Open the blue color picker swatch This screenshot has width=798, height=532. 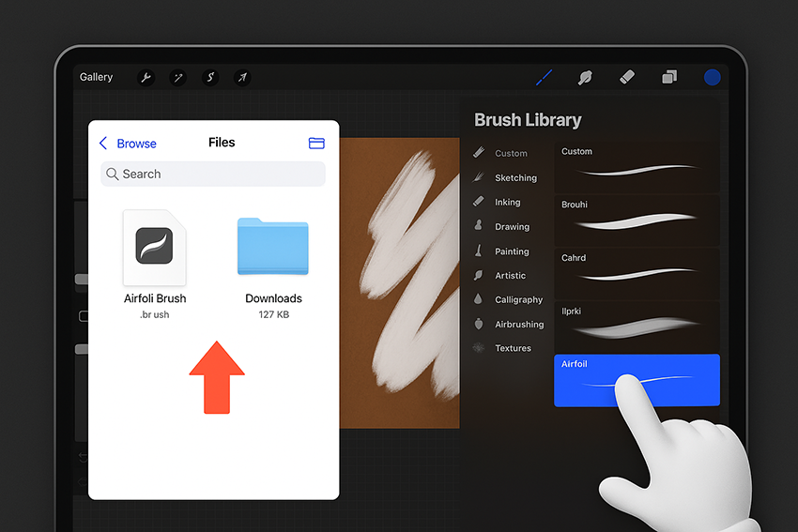tap(712, 77)
